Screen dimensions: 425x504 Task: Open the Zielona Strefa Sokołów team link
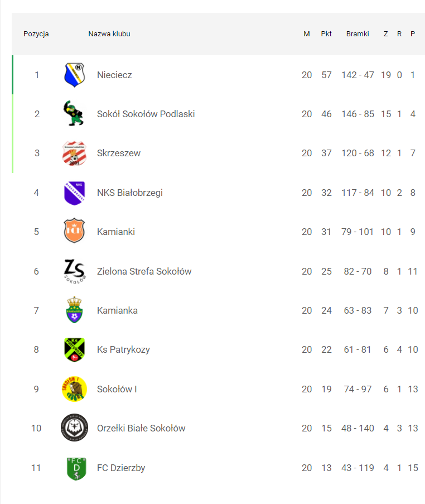[144, 271]
